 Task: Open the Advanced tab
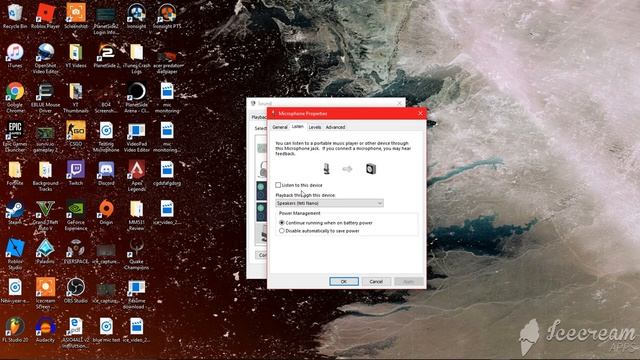point(336,127)
